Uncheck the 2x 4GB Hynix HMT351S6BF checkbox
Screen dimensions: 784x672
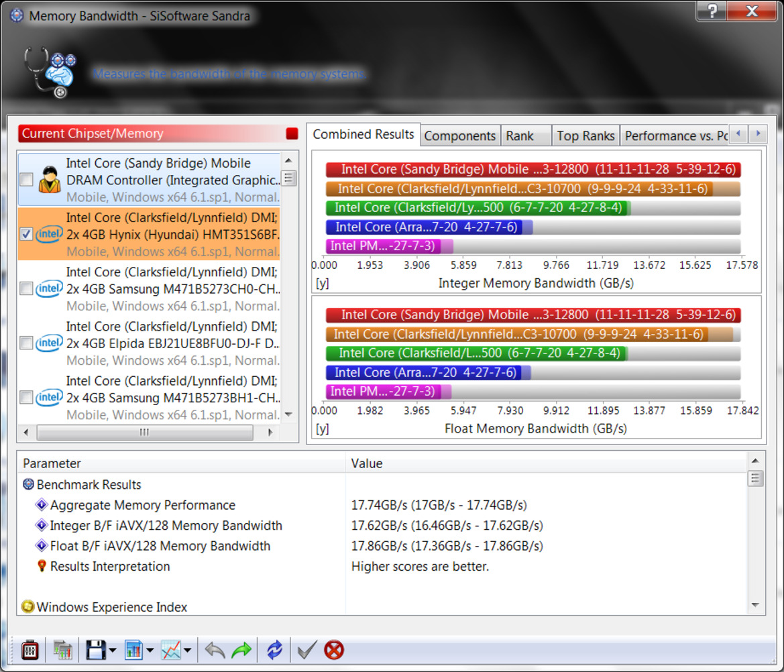coord(27,234)
